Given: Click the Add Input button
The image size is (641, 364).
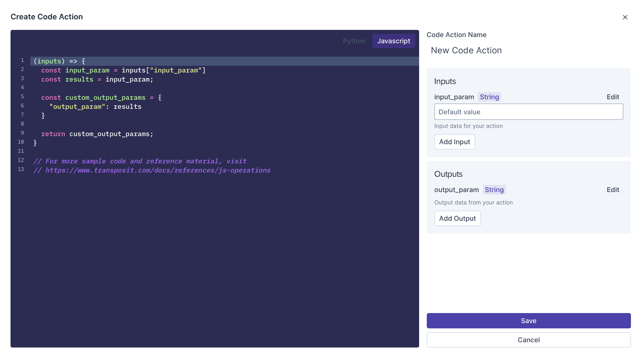Looking at the screenshot, I should coord(454,142).
